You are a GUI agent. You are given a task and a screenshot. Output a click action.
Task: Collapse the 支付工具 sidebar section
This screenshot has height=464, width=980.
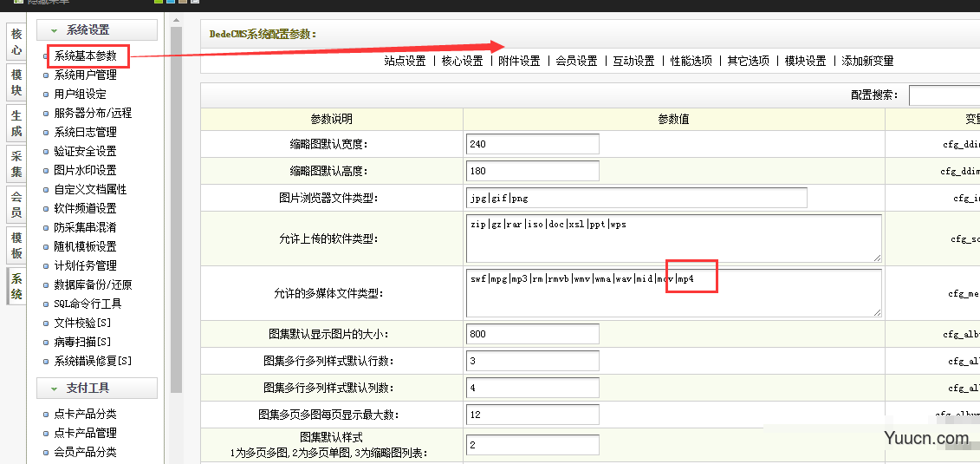pyautogui.click(x=96, y=388)
